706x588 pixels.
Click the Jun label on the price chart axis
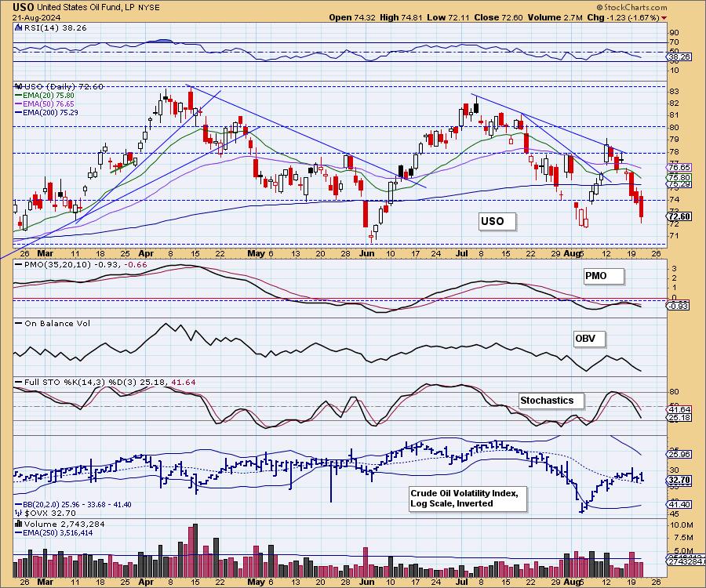click(366, 254)
